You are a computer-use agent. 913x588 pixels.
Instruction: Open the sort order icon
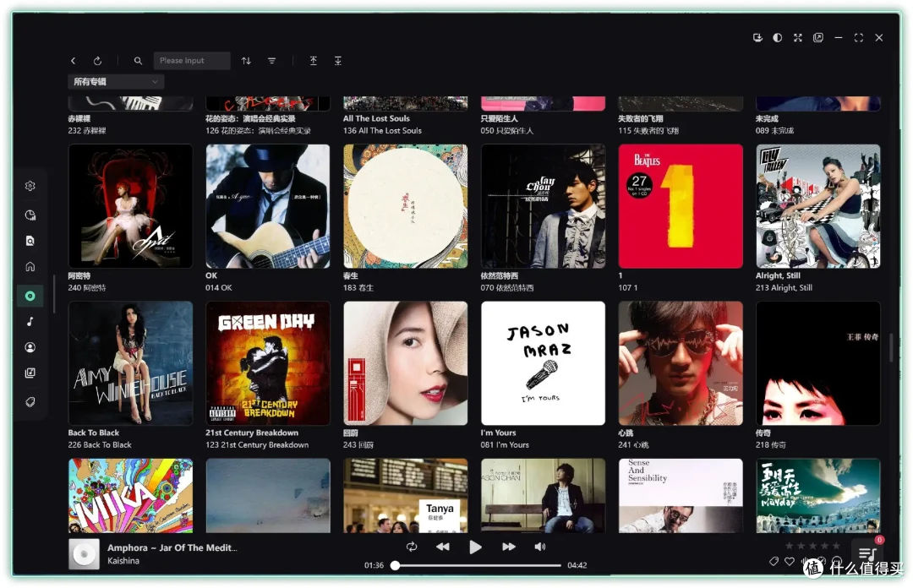coord(246,61)
